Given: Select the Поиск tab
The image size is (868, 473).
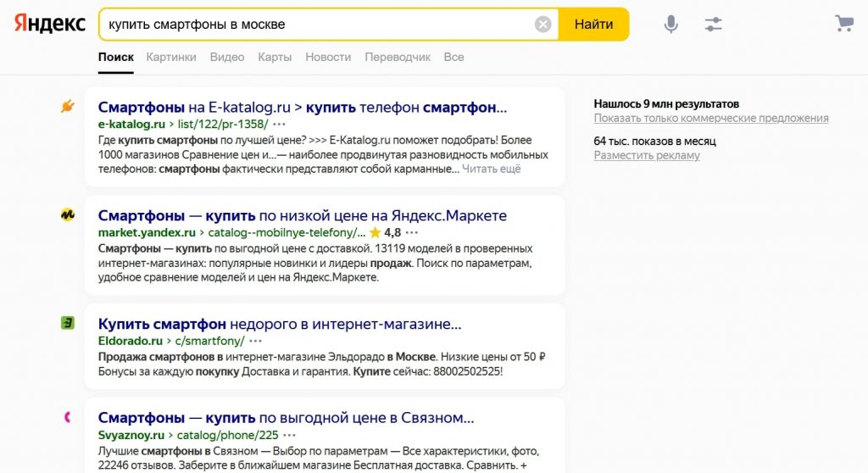Looking at the screenshot, I should tap(115, 57).
